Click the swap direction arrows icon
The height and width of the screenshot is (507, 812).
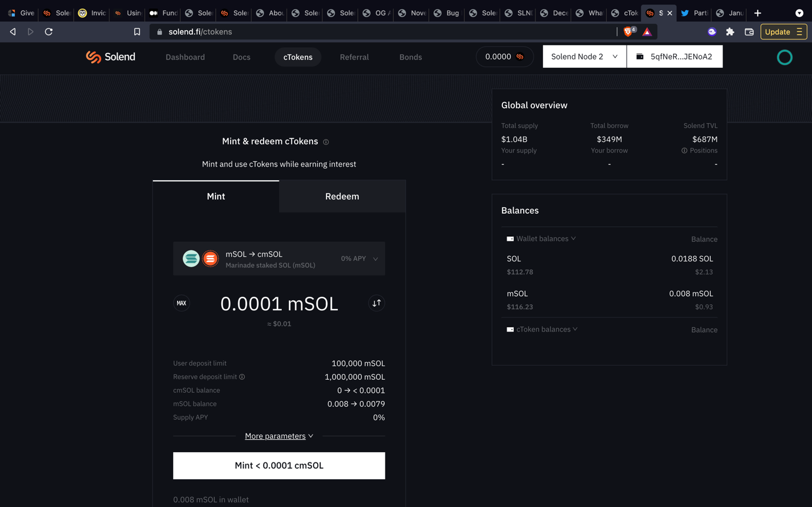click(x=377, y=303)
